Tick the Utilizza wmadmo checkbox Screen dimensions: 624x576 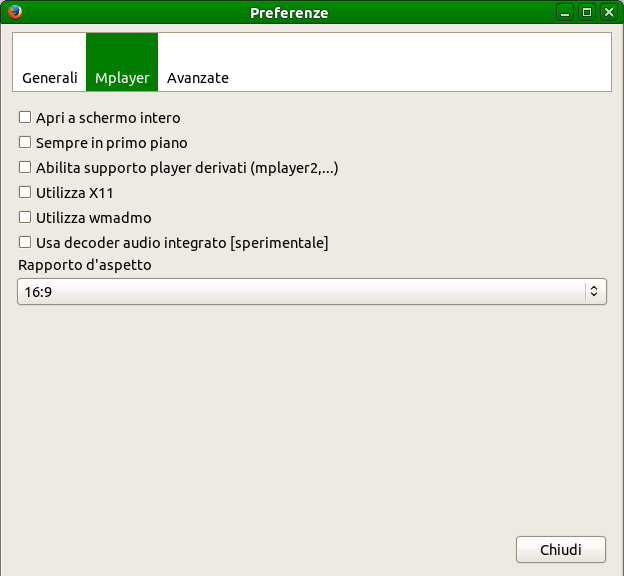pyautogui.click(x=25, y=217)
